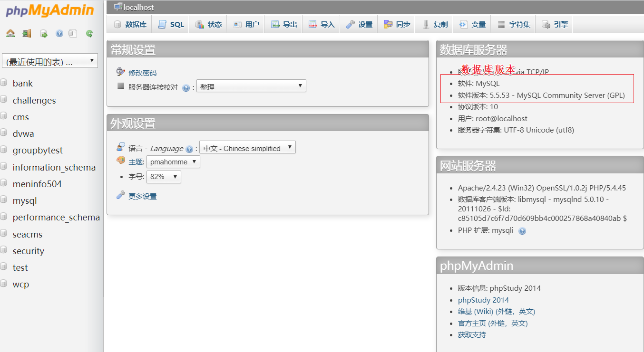Image resolution: width=644 pixels, height=352 pixels.
Task: Click help icon beside 服务器连接校对
Action: coord(186,88)
